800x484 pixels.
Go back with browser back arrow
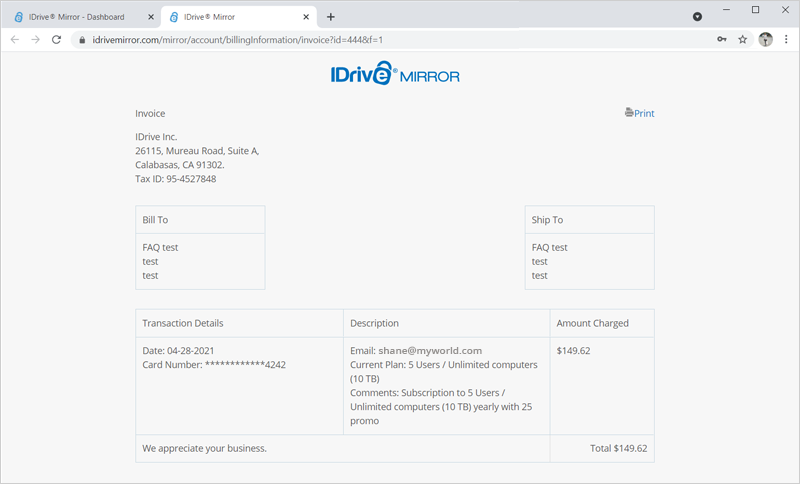point(15,39)
